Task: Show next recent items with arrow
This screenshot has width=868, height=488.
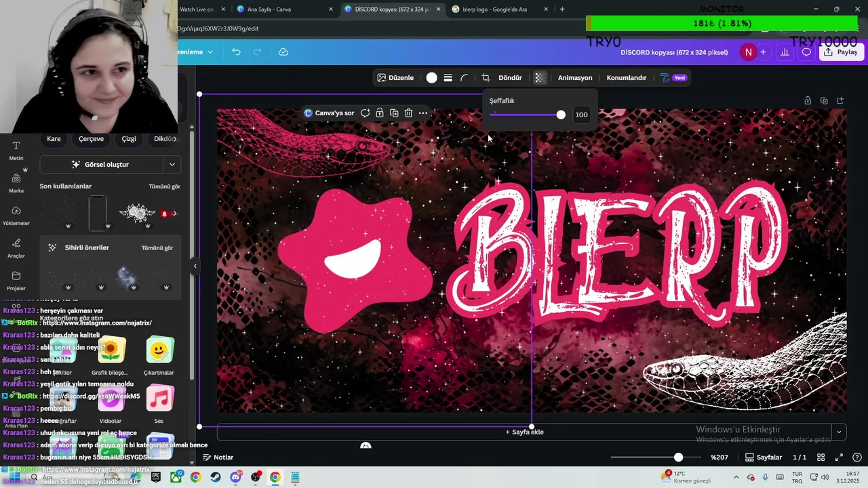Action: tap(174, 213)
